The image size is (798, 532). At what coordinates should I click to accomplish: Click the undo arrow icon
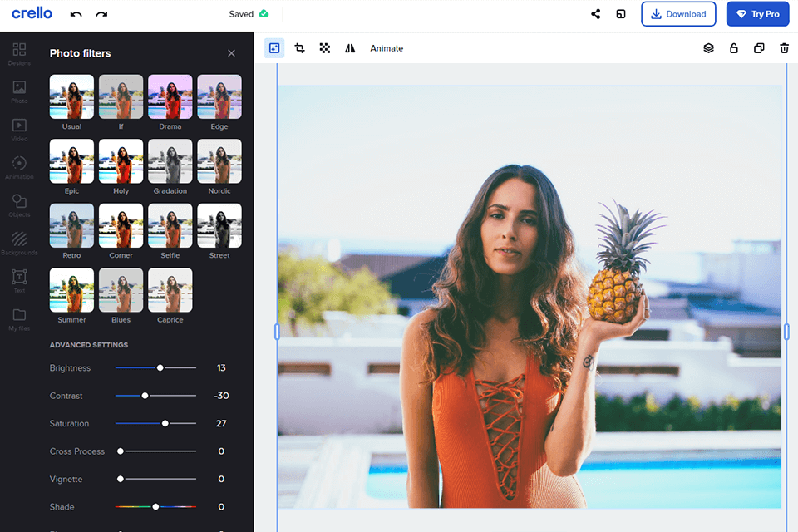point(76,14)
